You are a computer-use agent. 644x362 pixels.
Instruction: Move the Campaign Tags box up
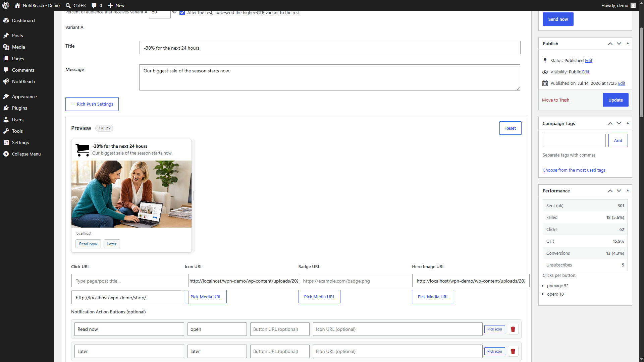click(x=610, y=123)
